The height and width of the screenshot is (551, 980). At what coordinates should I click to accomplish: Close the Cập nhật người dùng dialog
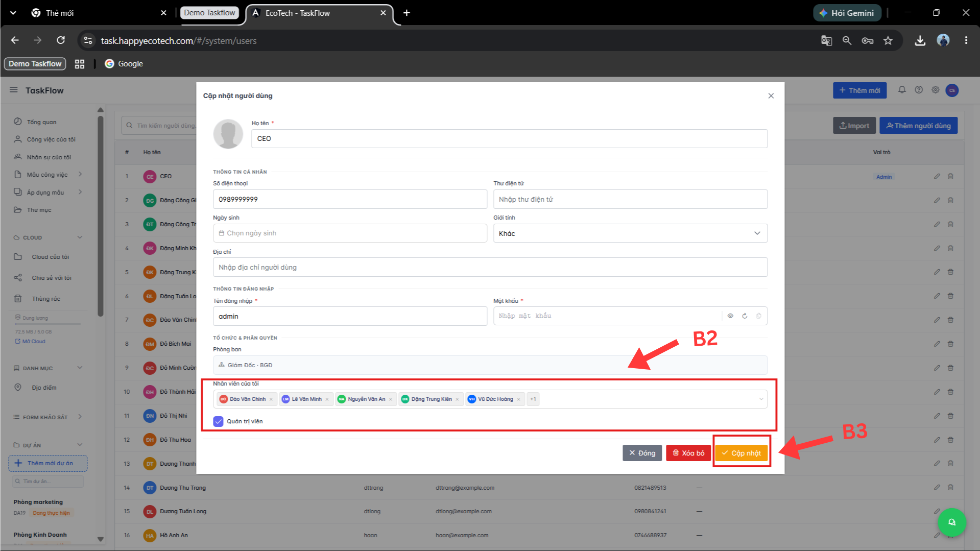pyautogui.click(x=771, y=96)
